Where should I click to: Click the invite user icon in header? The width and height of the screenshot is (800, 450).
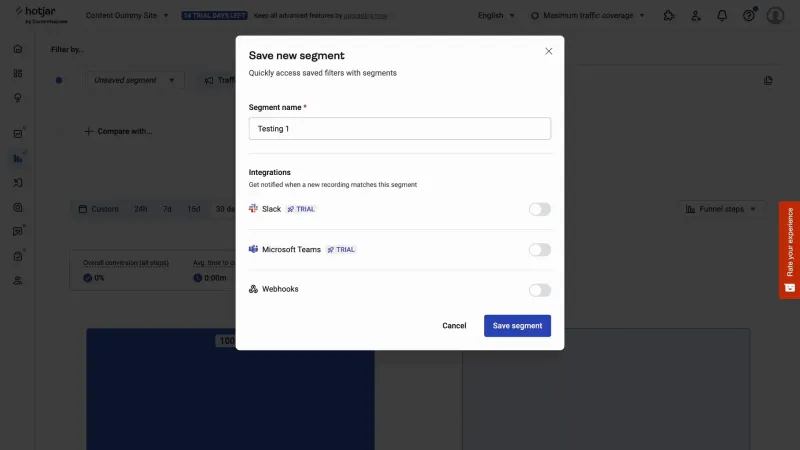click(695, 16)
